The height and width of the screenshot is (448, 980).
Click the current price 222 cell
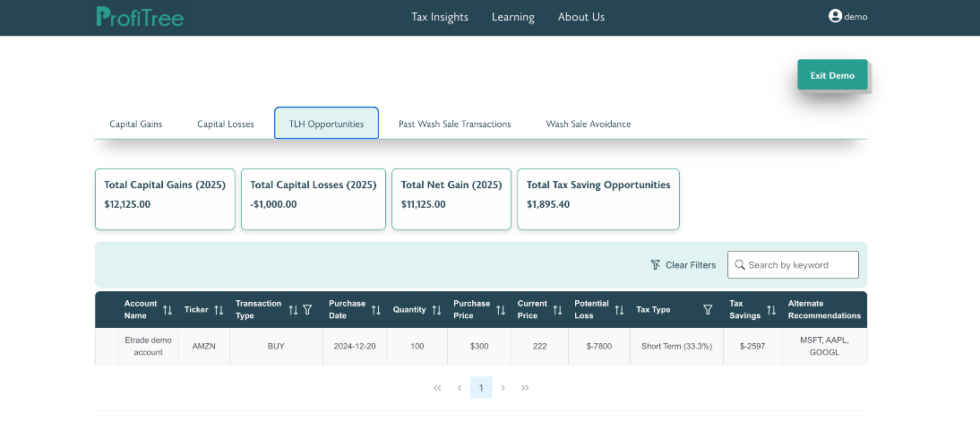(x=540, y=346)
